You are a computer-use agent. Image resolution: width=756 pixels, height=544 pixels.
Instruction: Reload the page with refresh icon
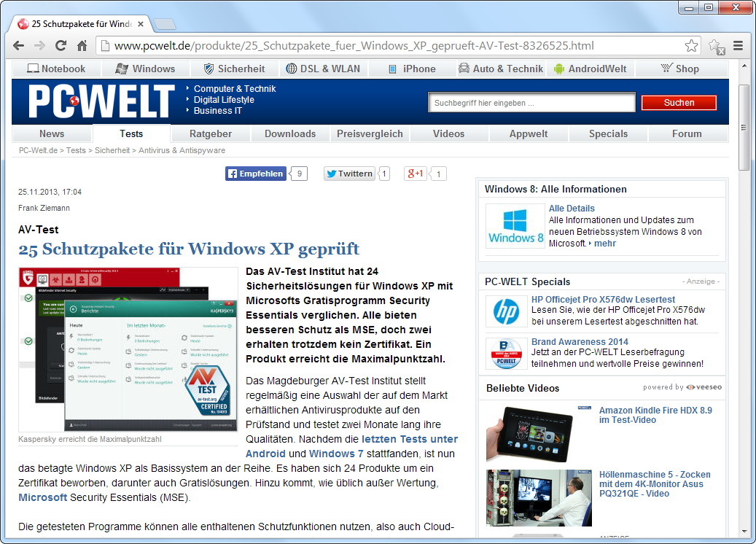[61, 46]
